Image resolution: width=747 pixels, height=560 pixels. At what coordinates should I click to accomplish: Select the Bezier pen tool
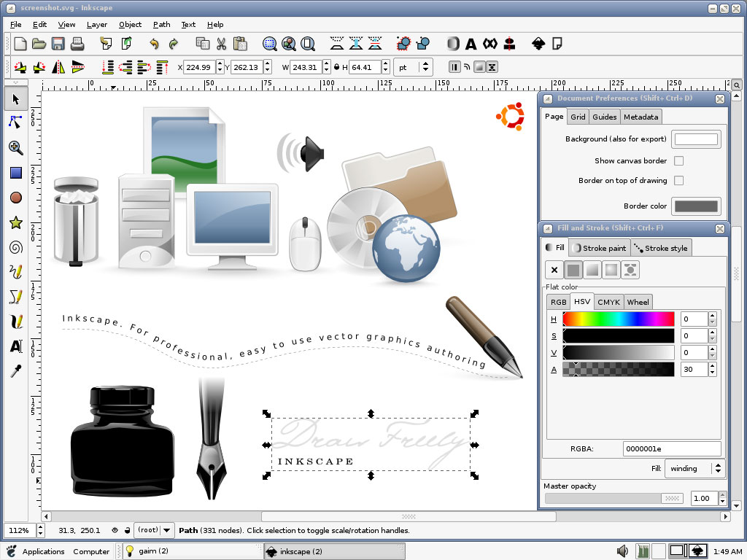click(16, 297)
